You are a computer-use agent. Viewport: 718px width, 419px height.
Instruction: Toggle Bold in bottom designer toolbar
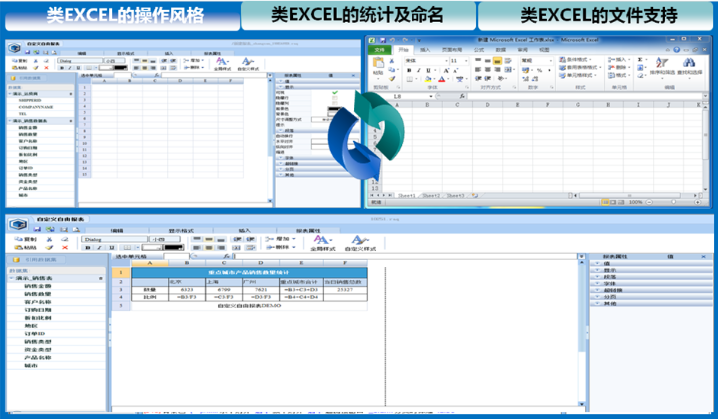(88, 247)
